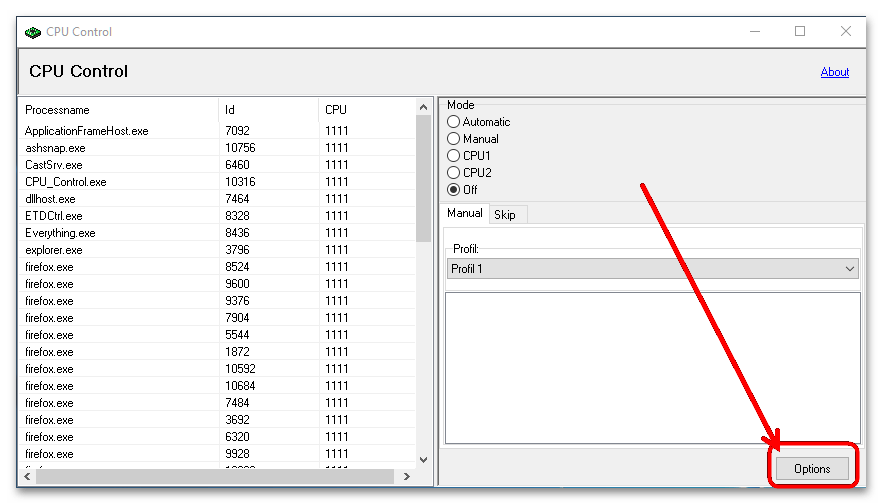Viewport: 882px width, 504px height.
Task: Click the process list scroll-up arrow
Action: pos(423,106)
